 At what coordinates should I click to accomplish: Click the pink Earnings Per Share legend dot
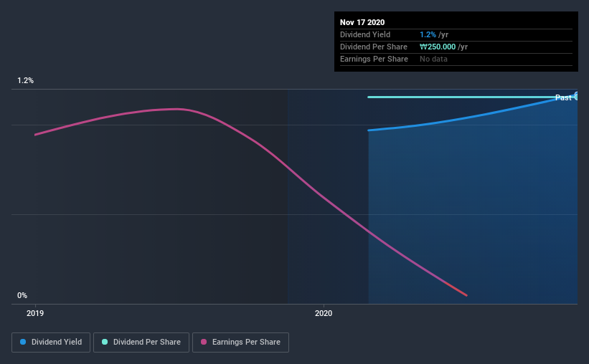pyautogui.click(x=204, y=342)
